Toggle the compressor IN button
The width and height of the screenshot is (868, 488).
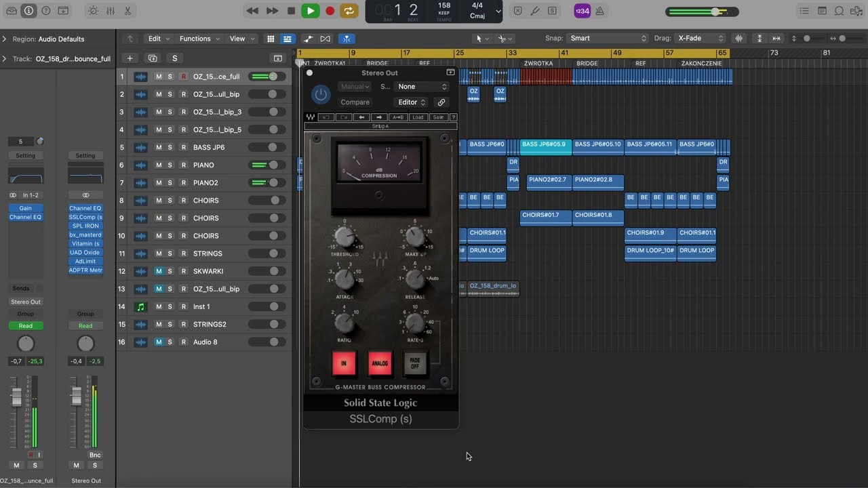344,363
